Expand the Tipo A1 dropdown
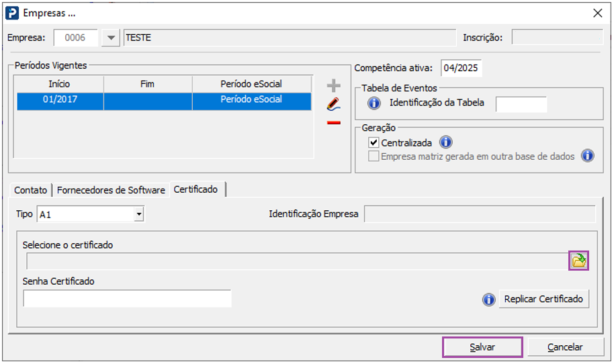614x364 pixels. click(138, 214)
